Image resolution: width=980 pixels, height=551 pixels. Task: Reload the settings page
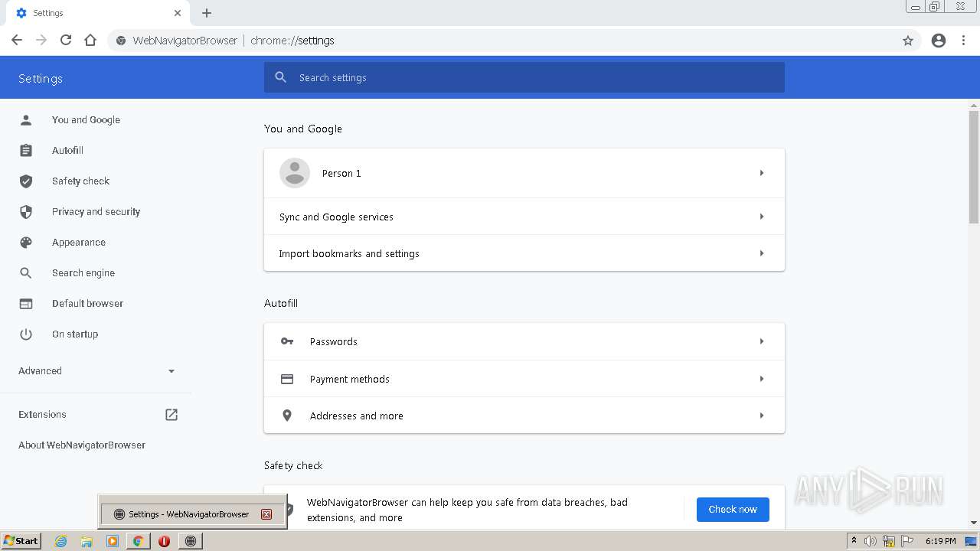click(66, 41)
